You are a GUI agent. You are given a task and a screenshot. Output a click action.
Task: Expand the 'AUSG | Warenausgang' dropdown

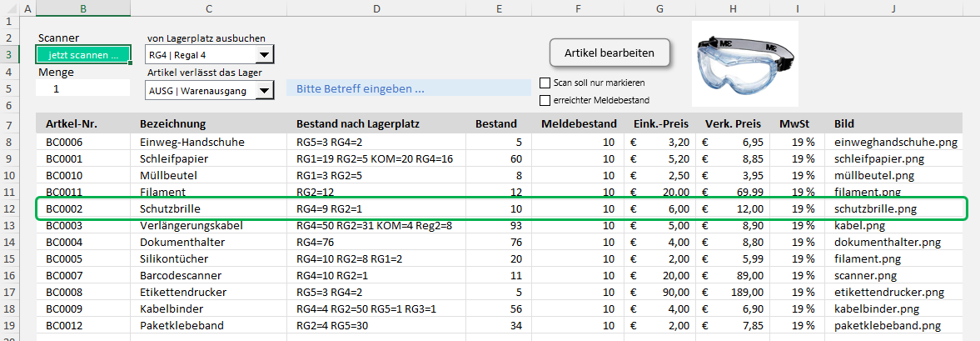pos(264,91)
